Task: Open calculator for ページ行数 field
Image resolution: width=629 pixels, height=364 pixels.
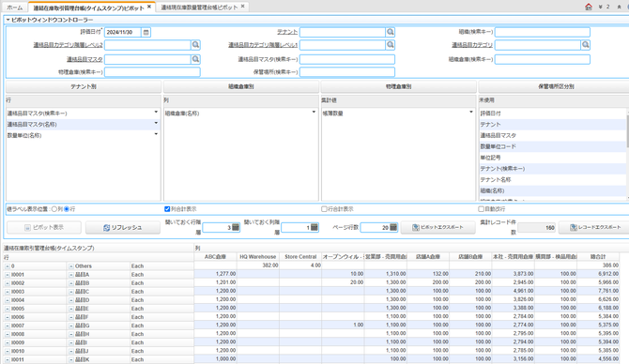Action: (393, 227)
